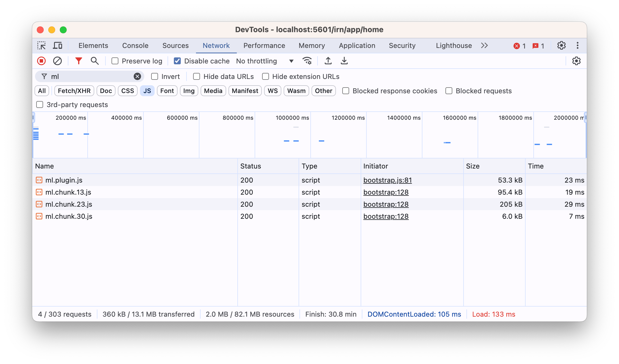Grab the right overview timeline handle
This screenshot has width=619, height=364.
[x=585, y=118]
